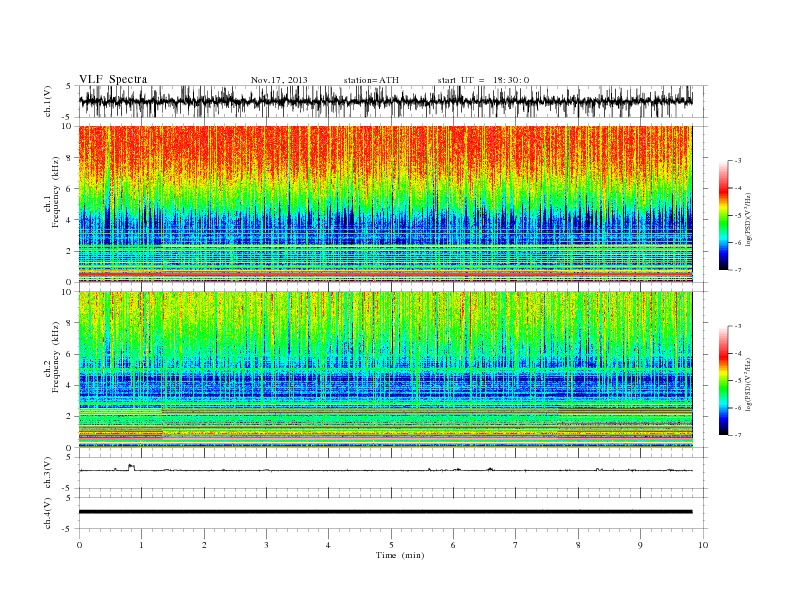792x612 pixels.
Task: Click time axis tick label "9"
Action: point(640,545)
